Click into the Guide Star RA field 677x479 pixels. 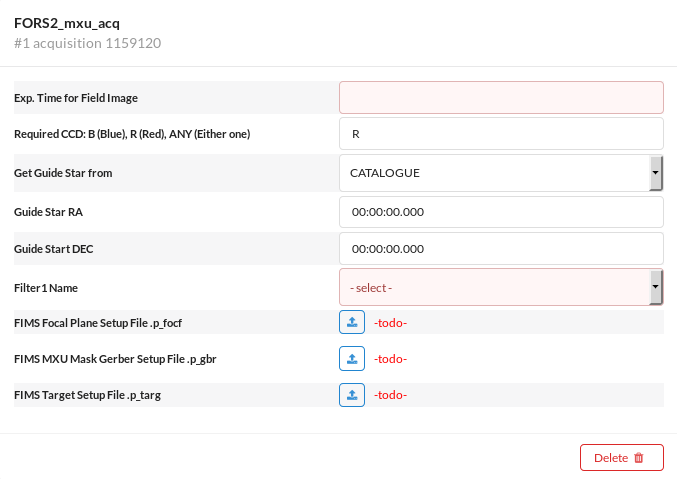click(501, 212)
